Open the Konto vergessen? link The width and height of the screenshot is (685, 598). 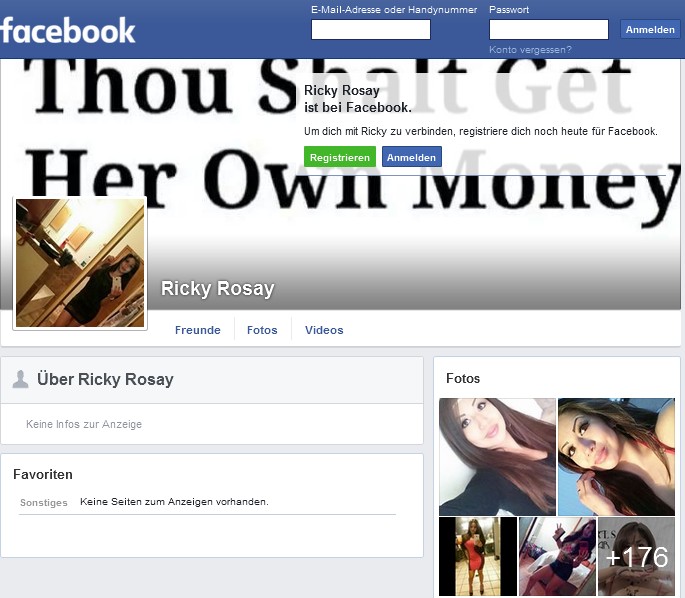pos(530,49)
